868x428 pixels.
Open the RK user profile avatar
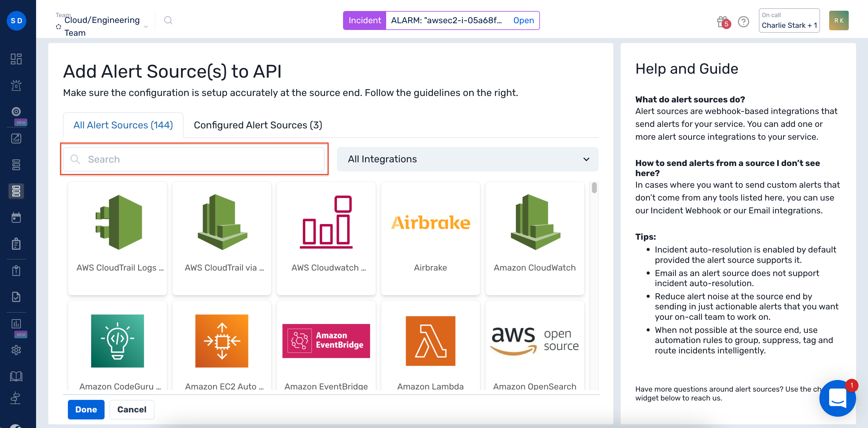pyautogui.click(x=839, y=20)
